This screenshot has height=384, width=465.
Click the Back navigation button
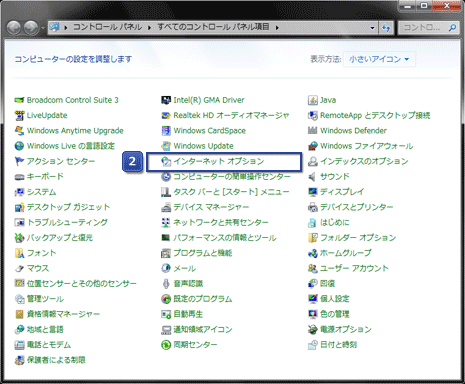[14, 28]
